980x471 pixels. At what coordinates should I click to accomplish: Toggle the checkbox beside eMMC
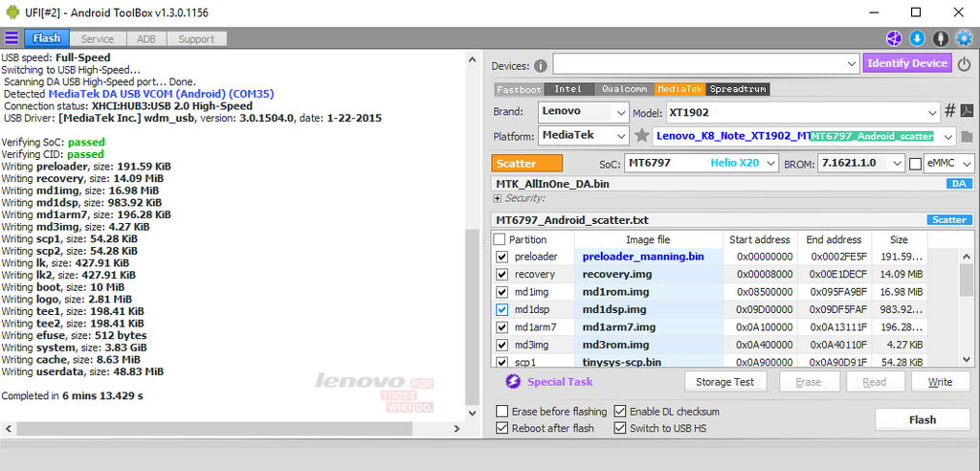click(x=916, y=164)
